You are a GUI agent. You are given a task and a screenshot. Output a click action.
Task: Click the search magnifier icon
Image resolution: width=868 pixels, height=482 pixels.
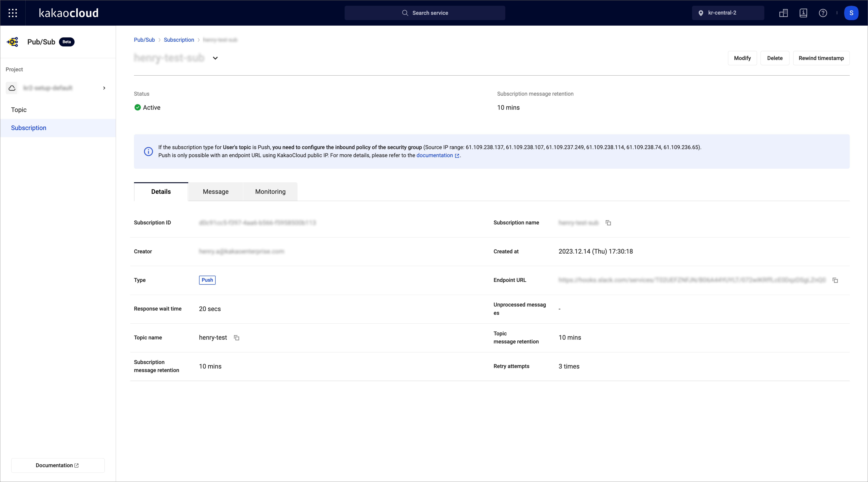[405, 13]
